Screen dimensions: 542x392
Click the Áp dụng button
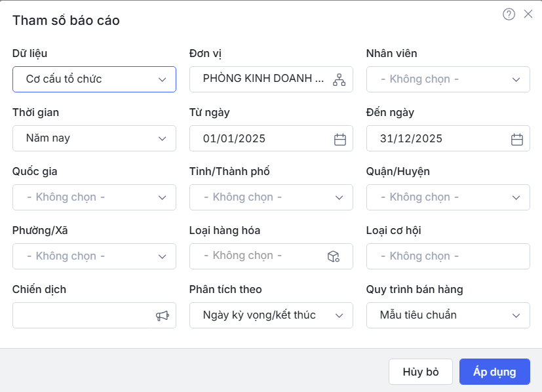[494, 372]
